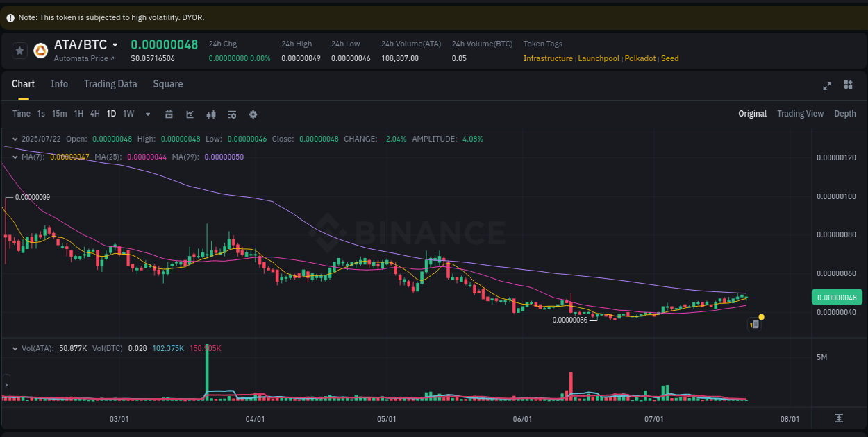Screen dimensions: 868x437
Task: Open chart settings via the gear icon
Action: [253, 114]
